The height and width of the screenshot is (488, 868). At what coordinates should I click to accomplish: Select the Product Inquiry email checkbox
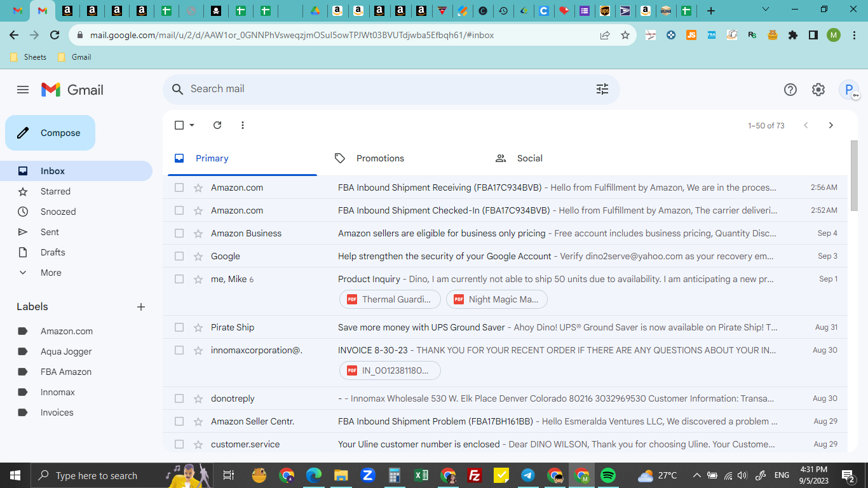click(179, 279)
